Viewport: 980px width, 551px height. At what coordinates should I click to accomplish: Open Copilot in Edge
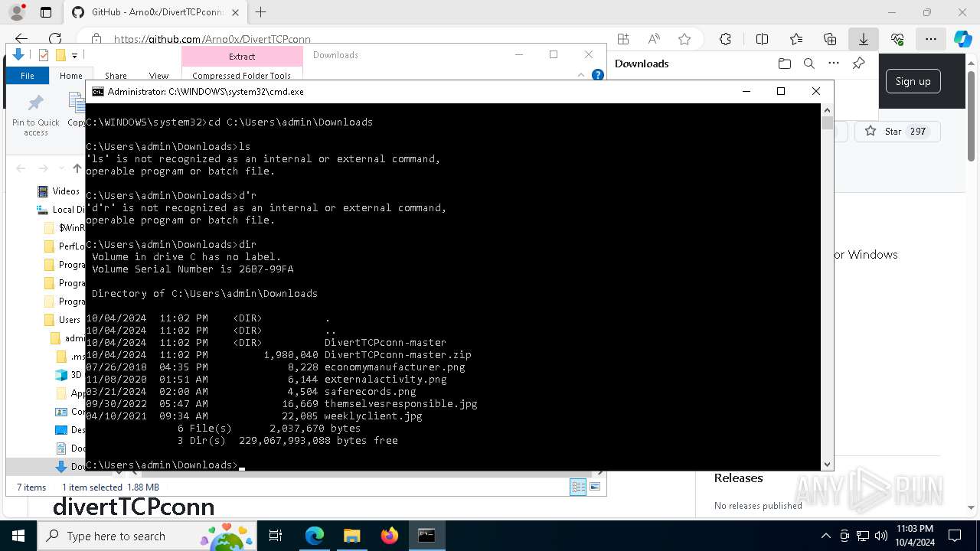click(x=963, y=39)
